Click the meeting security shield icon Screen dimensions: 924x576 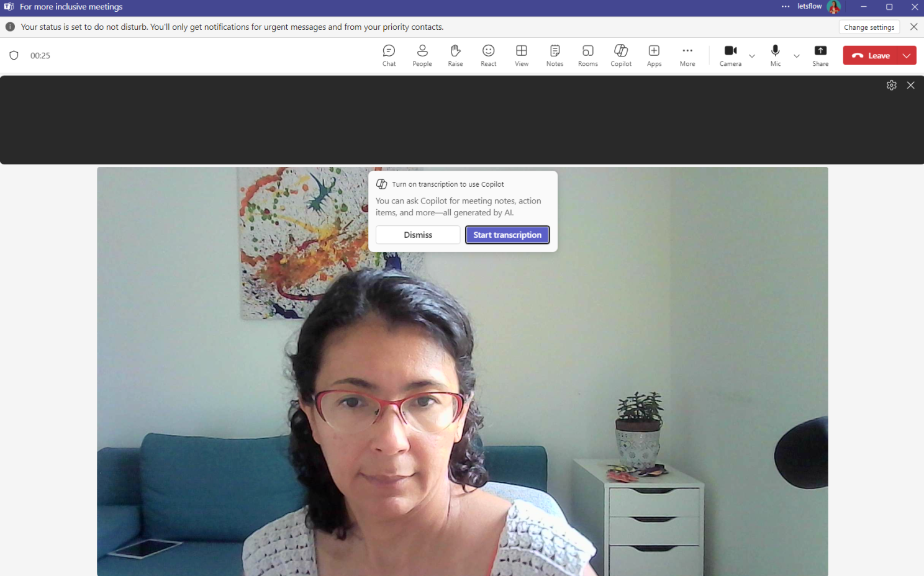tap(14, 55)
